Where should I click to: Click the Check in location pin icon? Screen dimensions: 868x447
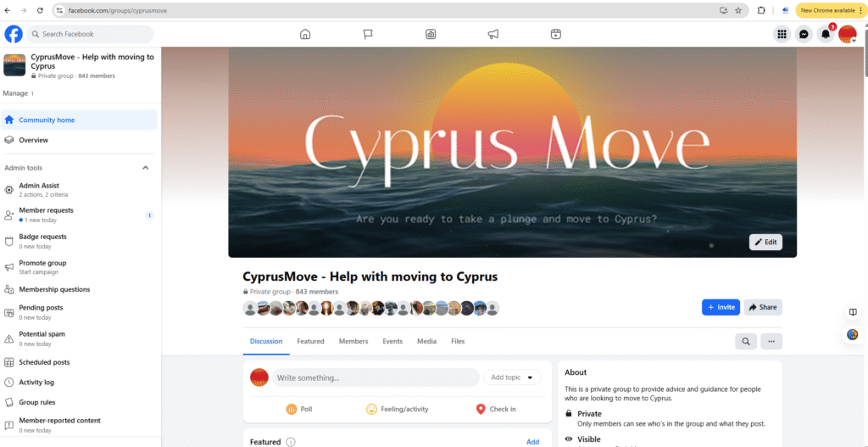click(481, 410)
